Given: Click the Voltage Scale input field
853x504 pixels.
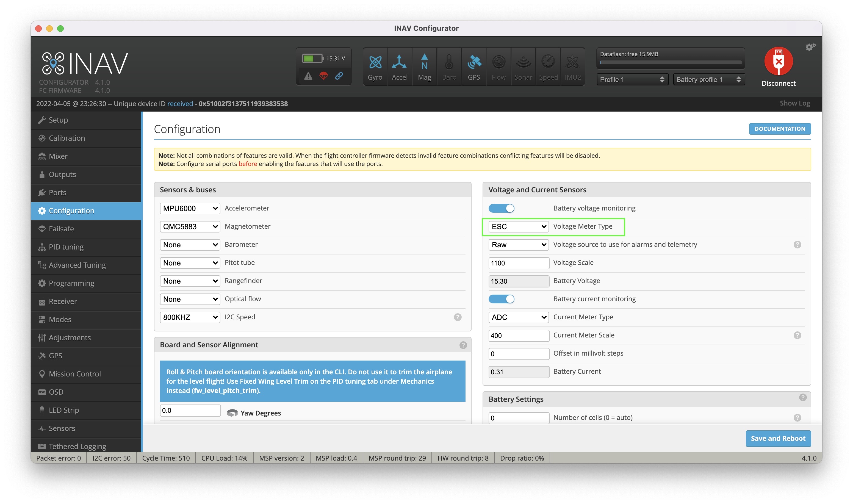Looking at the screenshot, I should 518,263.
